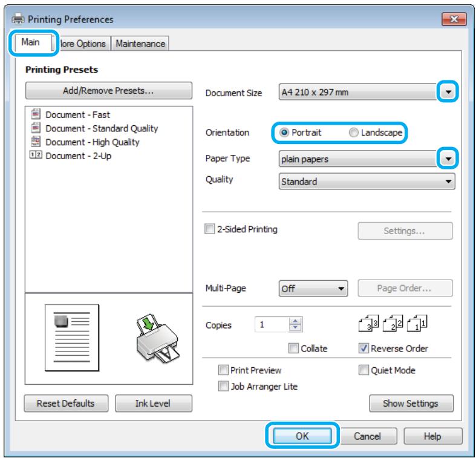Decrease copies with the down spinner arrow
The width and height of the screenshot is (476, 458).
(295, 328)
